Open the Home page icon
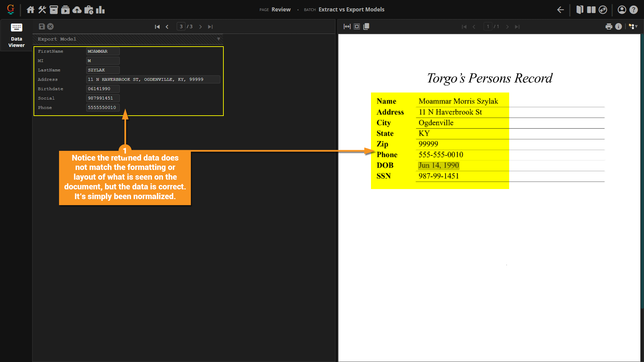Image resolution: width=644 pixels, height=362 pixels. (x=31, y=10)
